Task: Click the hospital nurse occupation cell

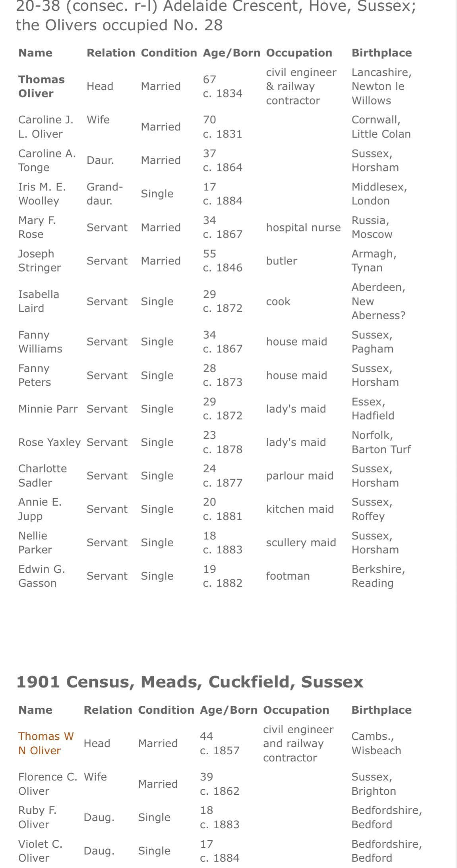Action: (x=303, y=227)
